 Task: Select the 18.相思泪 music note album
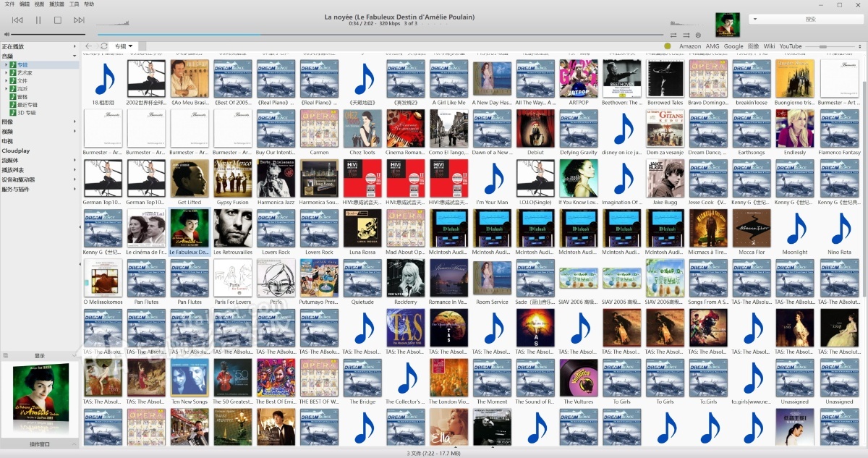[x=103, y=79]
